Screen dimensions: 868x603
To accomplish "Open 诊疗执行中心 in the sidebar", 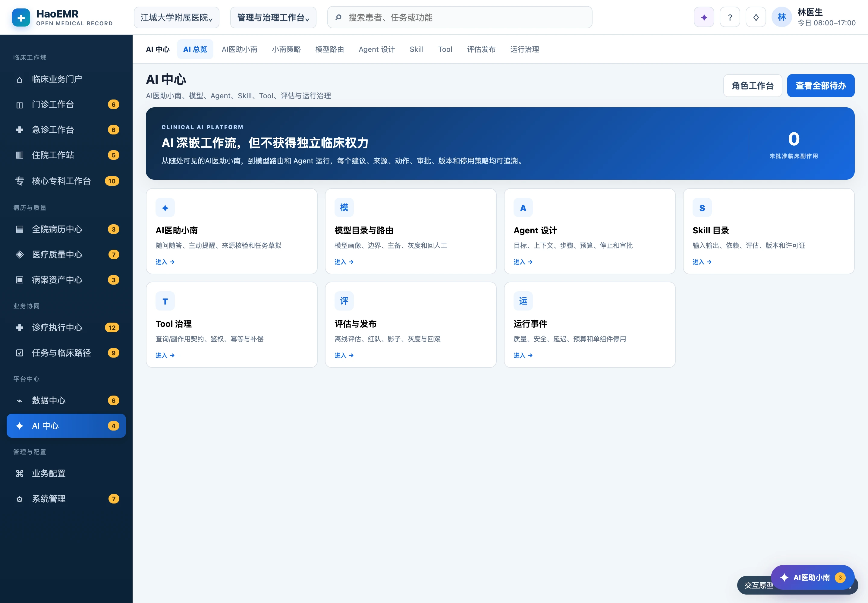I will click(x=66, y=327).
